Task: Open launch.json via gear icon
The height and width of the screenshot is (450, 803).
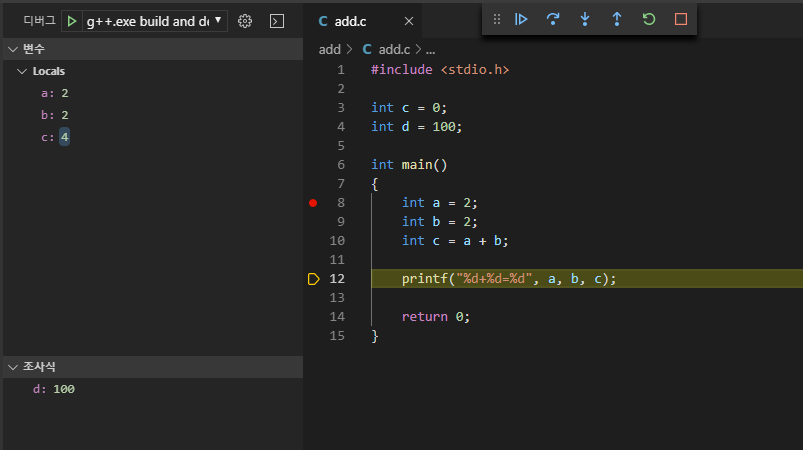Action: pos(245,21)
